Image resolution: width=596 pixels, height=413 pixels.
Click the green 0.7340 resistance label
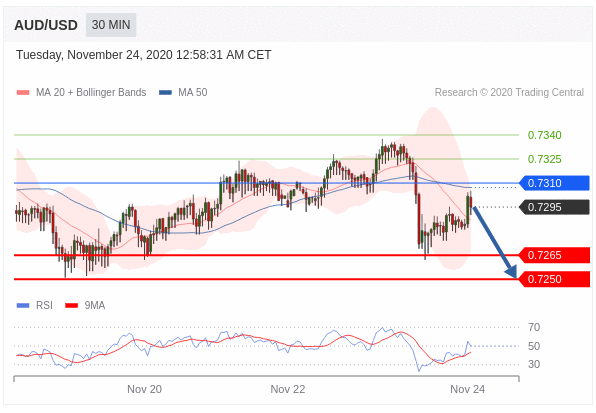pos(544,135)
